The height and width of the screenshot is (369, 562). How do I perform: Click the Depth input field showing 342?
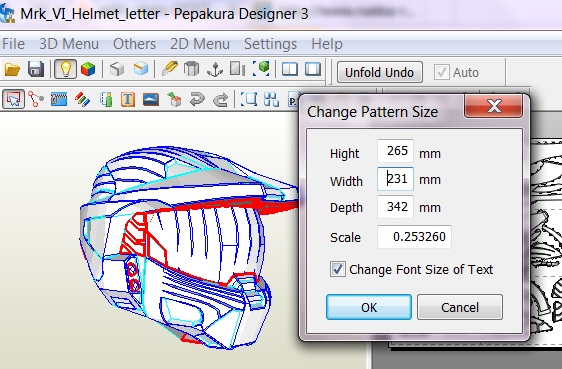(x=395, y=207)
